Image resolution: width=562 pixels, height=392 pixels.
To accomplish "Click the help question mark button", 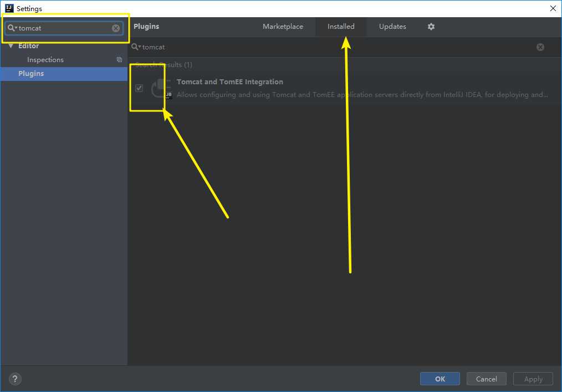I will click(x=15, y=379).
